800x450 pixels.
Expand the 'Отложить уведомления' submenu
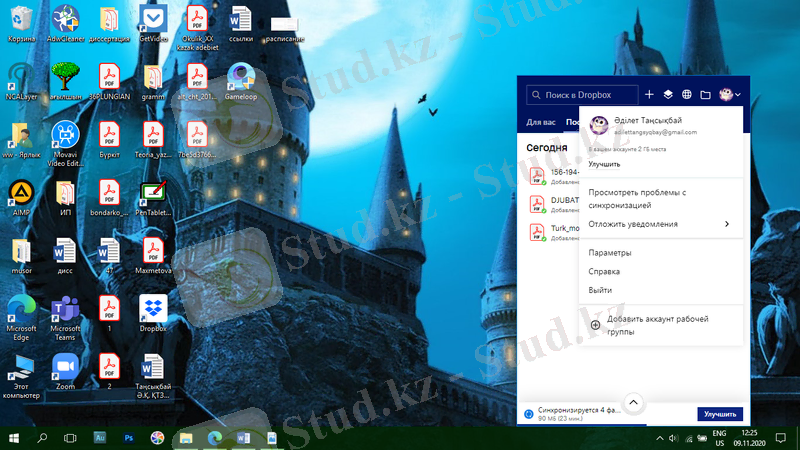[x=726, y=224]
